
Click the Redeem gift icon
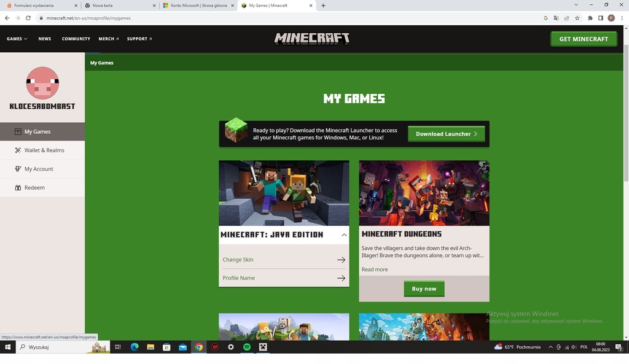point(18,188)
